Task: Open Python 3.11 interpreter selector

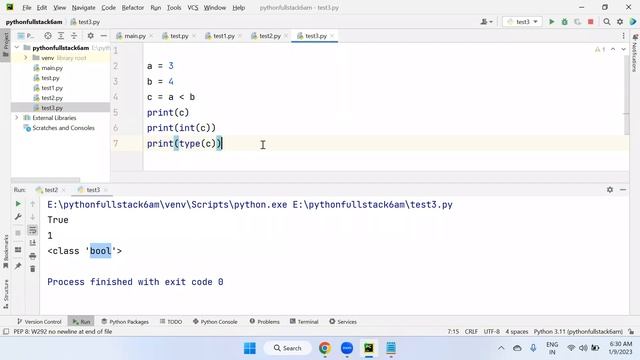Action: coord(578,332)
